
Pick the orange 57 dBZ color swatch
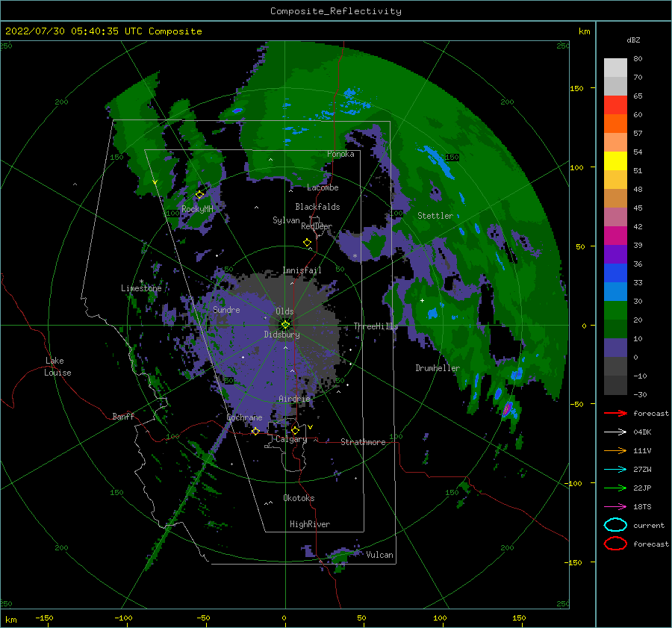pos(615,123)
